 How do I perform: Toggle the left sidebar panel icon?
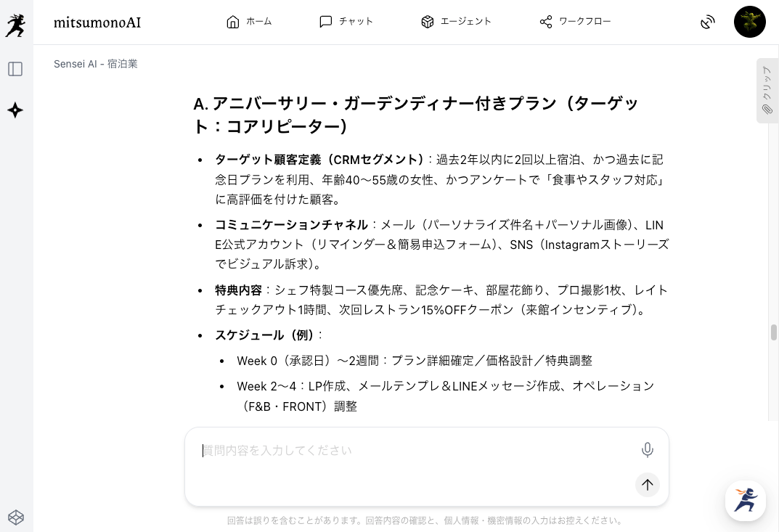[x=15, y=69]
